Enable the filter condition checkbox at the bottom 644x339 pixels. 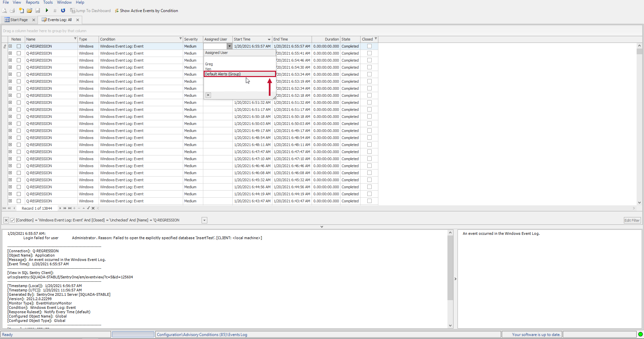click(x=12, y=220)
